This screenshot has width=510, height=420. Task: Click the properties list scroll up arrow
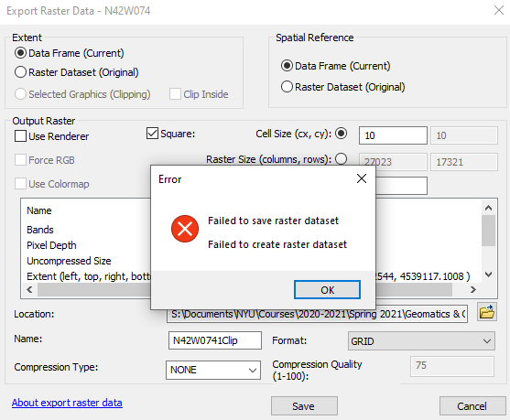[488, 208]
